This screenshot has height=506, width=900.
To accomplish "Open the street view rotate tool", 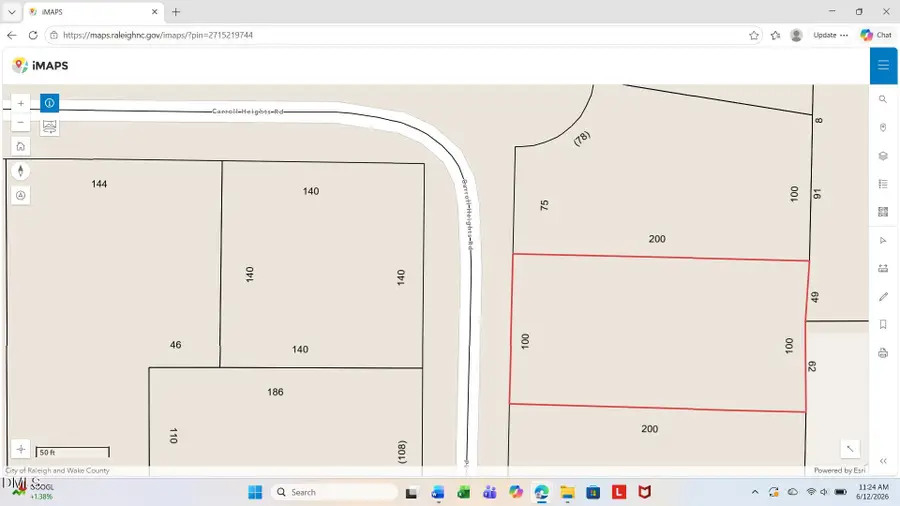I will (49, 126).
